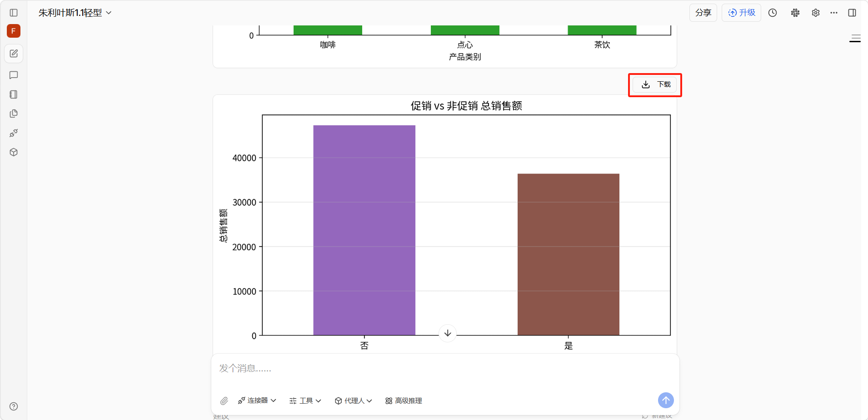The height and width of the screenshot is (420, 868).
Task: Click the 茶饮 category label
Action: point(602,44)
